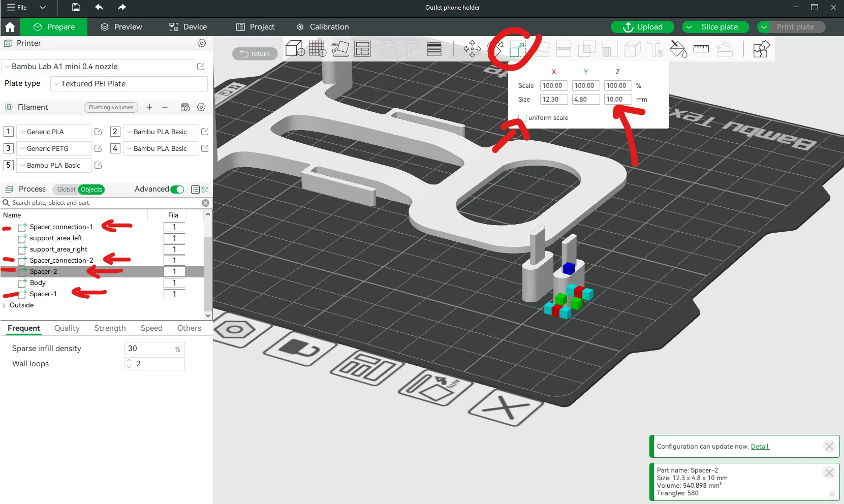
Task: Click the Size Z field showing 10.00
Action: tap(618, 100)
